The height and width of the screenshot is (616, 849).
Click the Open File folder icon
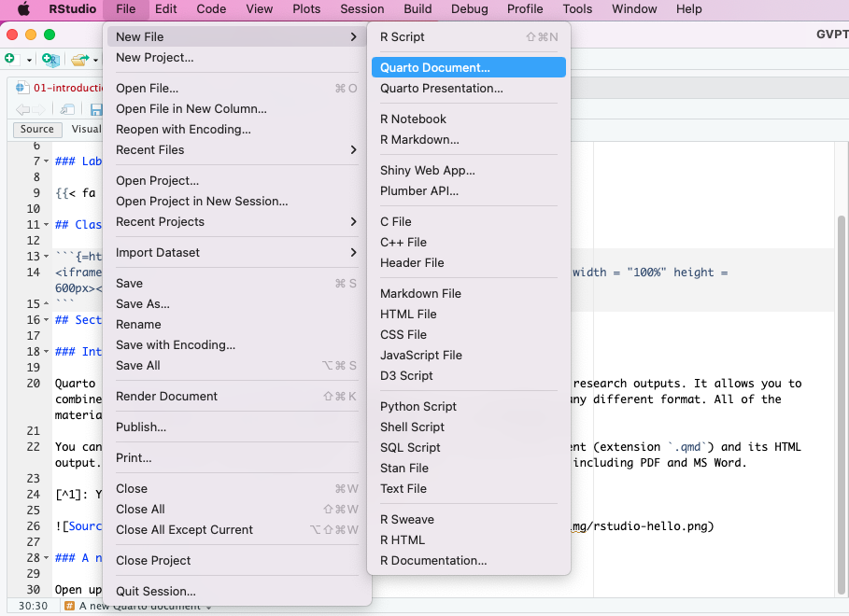tap(79, 60)
